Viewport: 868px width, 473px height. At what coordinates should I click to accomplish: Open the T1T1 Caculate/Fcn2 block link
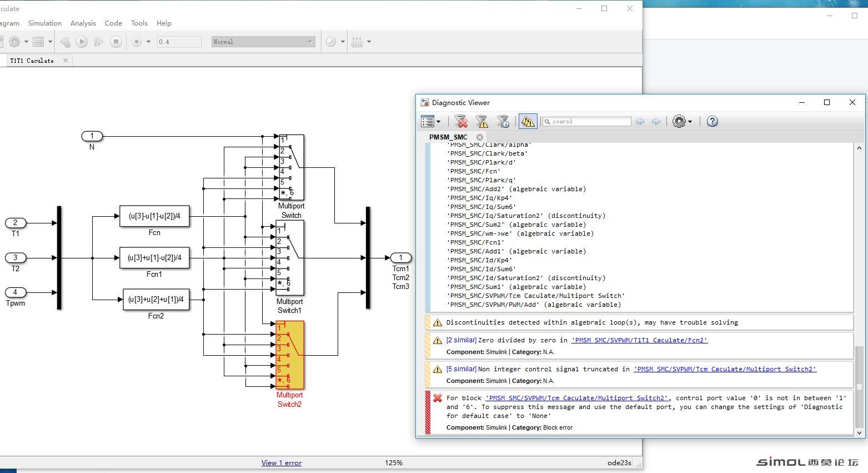coord(639,340)
